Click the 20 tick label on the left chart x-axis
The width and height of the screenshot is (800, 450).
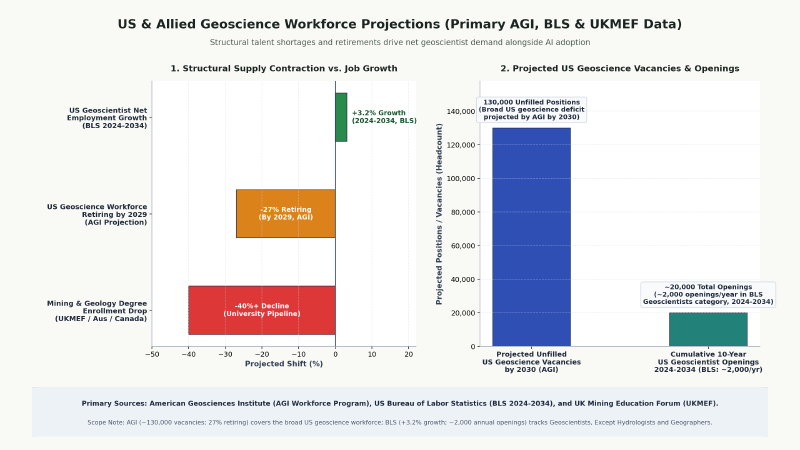point(409,355)
